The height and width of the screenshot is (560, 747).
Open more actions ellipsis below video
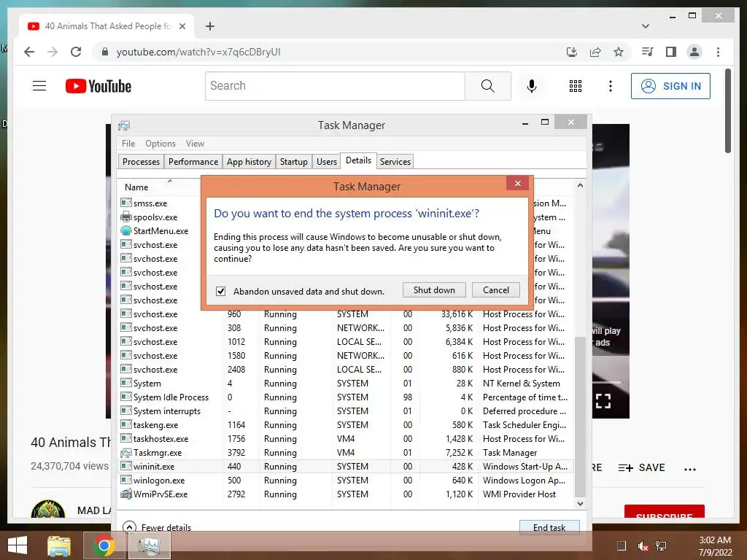click(690, 469)
